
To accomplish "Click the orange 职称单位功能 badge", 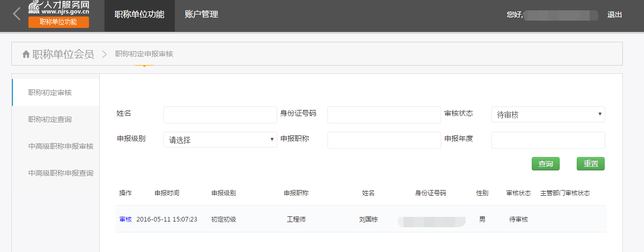I will (x=58, y=22).
